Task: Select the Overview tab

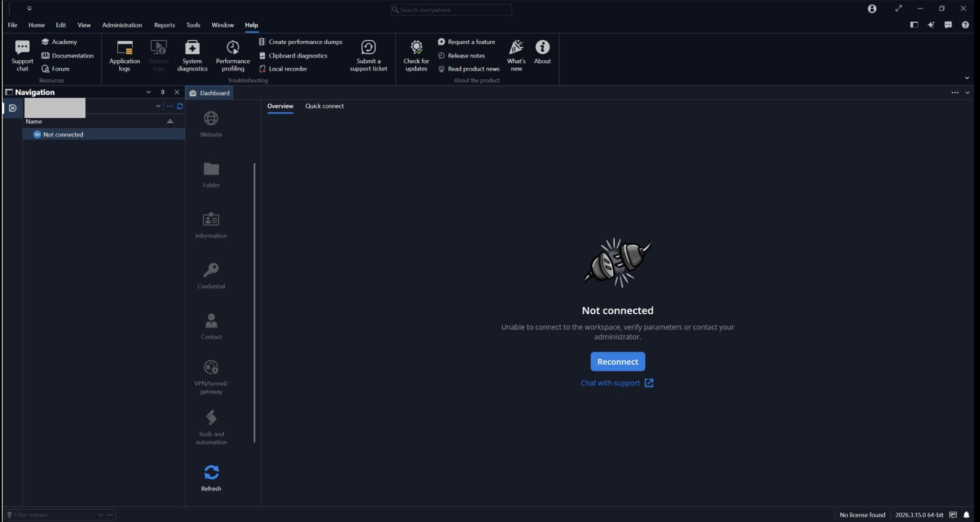Action: coord(280,106)
